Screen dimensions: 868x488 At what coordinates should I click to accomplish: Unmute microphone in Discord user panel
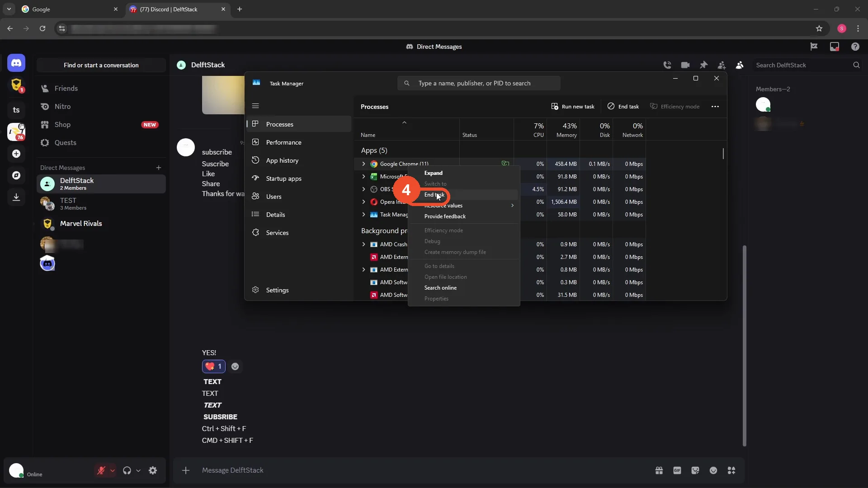pos(101,470)
